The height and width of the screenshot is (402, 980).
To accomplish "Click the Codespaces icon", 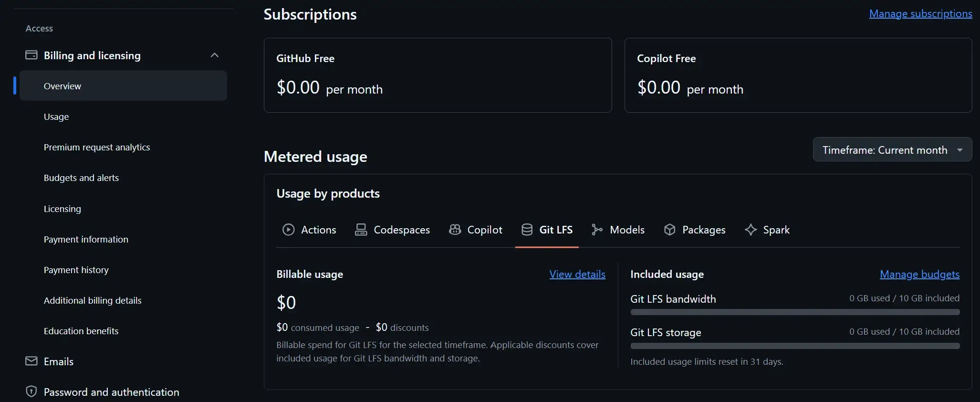I will [x=361, y=230].
